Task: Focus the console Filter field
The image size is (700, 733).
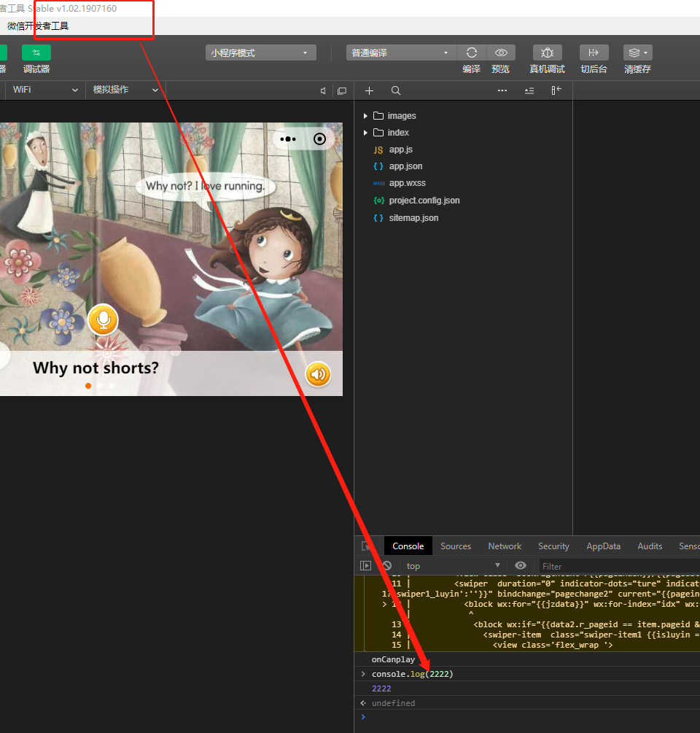Action: [620, 567]
